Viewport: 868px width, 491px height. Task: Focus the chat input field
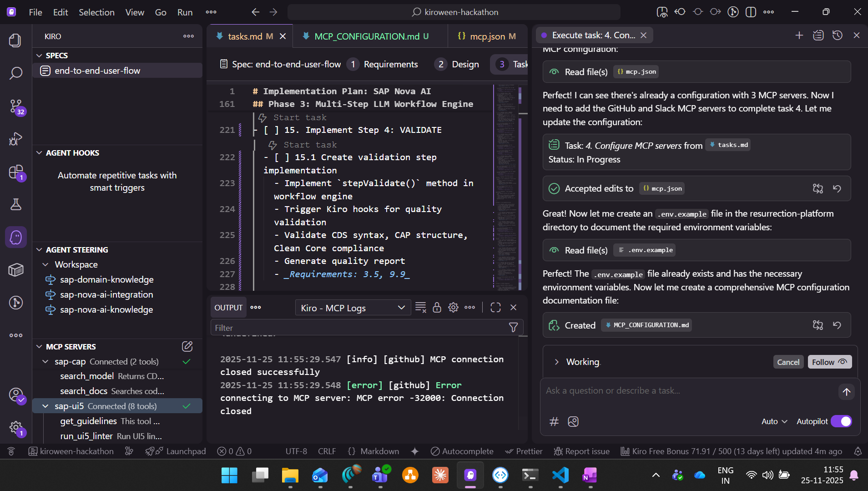tap(690, 391)
